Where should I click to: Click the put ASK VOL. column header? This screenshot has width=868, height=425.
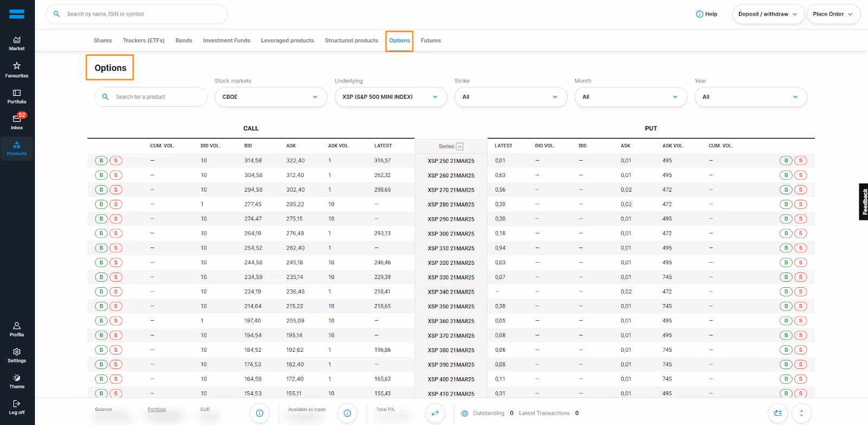[673, 146]
